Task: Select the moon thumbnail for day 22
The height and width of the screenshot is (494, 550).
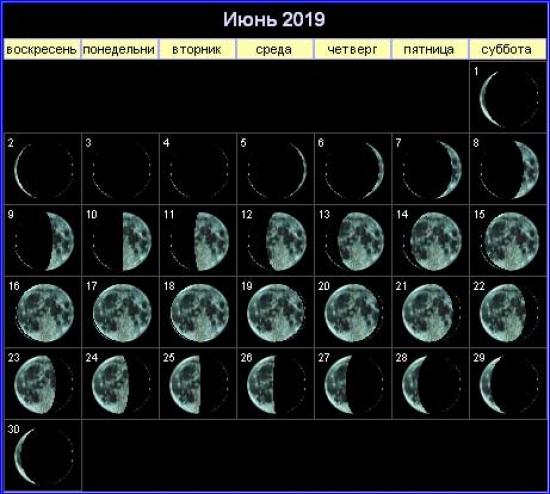Action: coord(509,313)
